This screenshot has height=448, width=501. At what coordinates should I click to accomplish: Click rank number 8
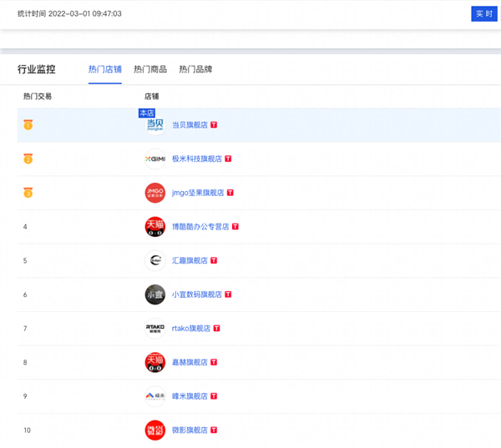[x=25, y=362]
